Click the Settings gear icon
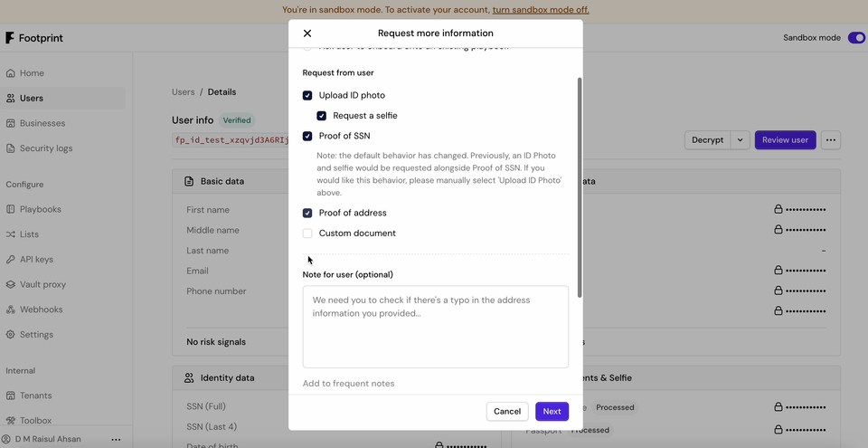Screen dimensions: 868x448 click(x=11, y=335)
